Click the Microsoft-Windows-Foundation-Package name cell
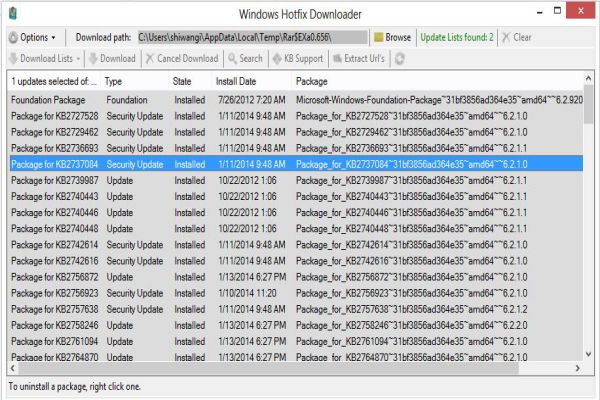Screen dimensions: 600x400 pos(439,100)
